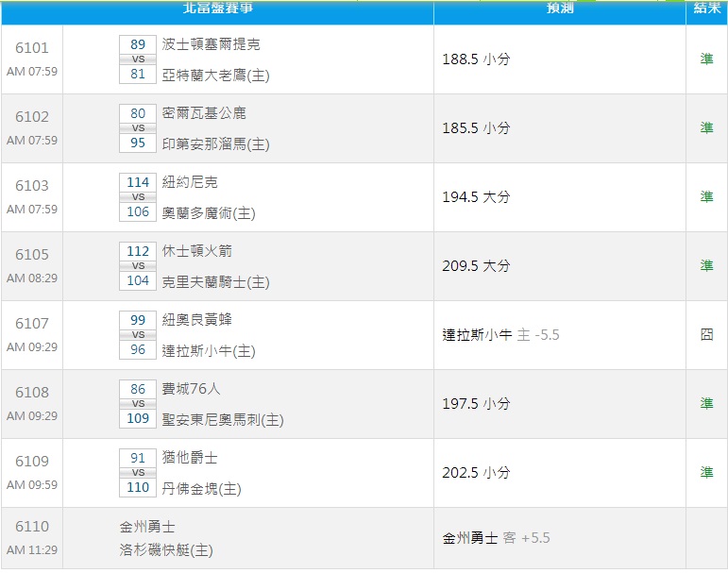Screen dimensions: 728x573
Task: Click prediction 185.5 小分
Action: tap(476, 127)
